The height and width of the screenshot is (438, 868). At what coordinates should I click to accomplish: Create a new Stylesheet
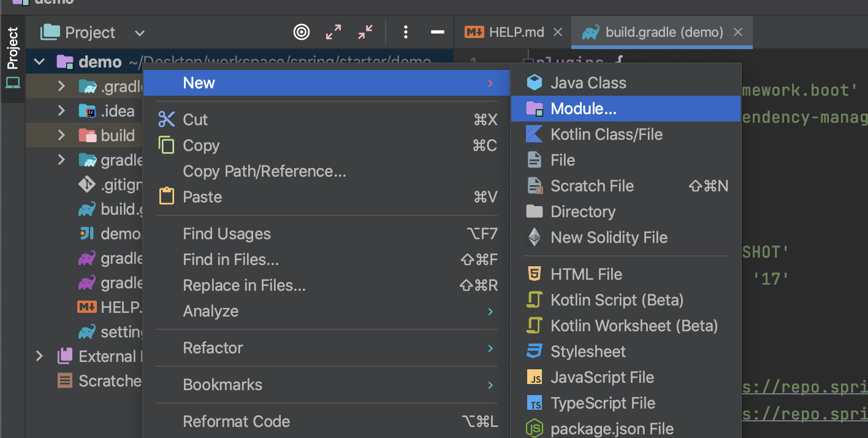click(x=626, y=352)
